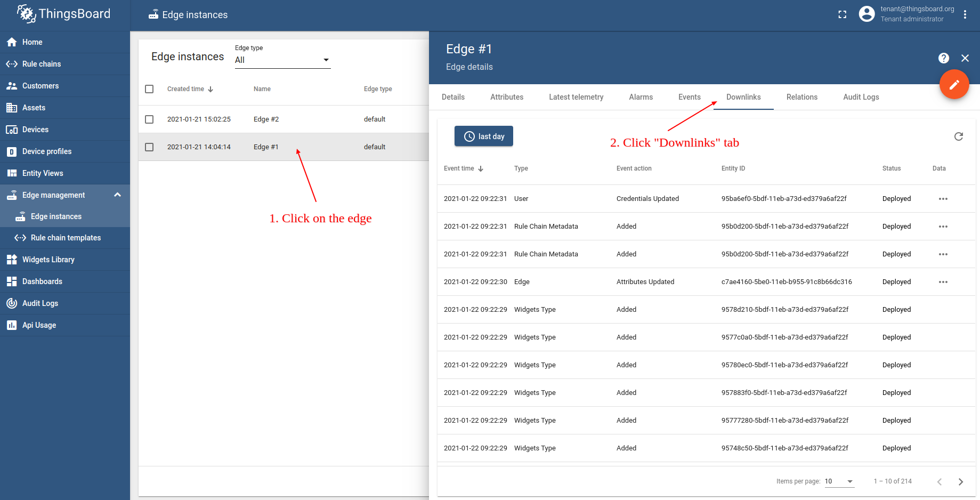
Task: Select the Edge #2 row checkbox
Action: pyautogui.click(x=149, y=119)
